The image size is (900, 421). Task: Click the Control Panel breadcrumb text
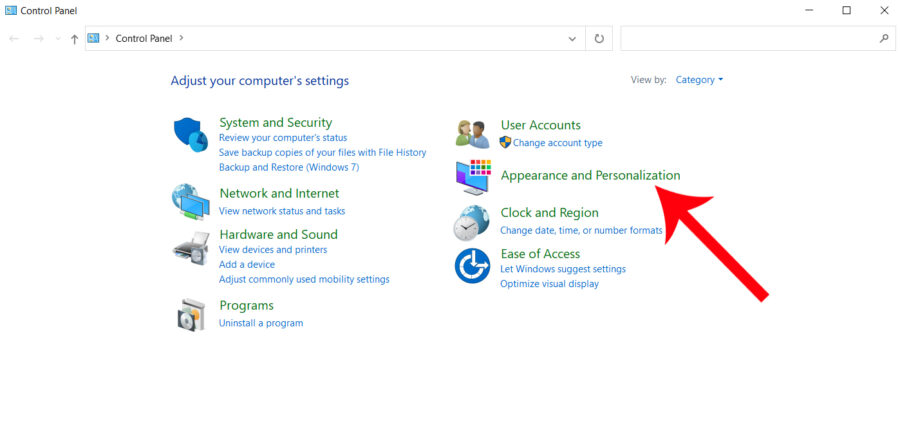(x=146, y=38)
